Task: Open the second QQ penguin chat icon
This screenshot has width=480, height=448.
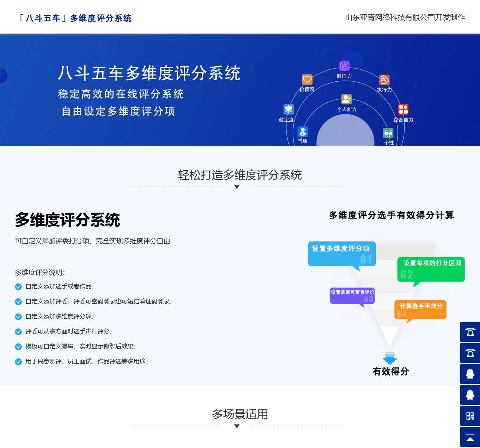Action: pyautogui.click(x=470, y=395)
